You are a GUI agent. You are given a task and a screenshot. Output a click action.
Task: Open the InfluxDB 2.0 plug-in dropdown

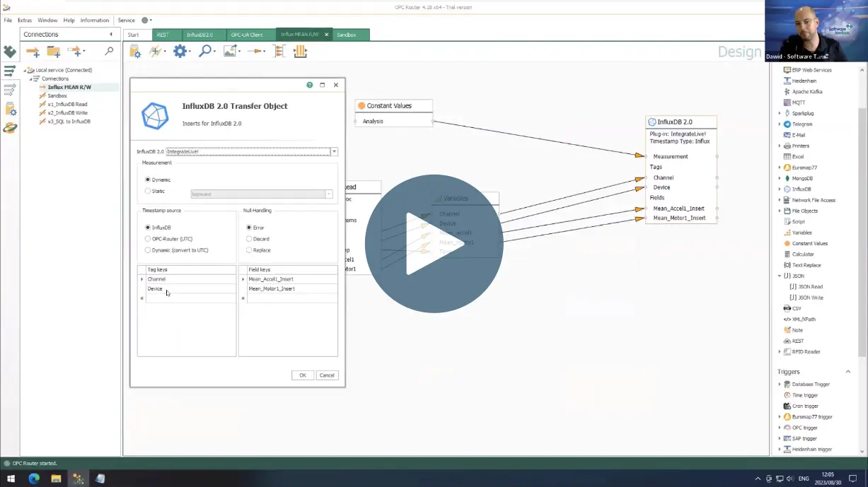point(334,152)
